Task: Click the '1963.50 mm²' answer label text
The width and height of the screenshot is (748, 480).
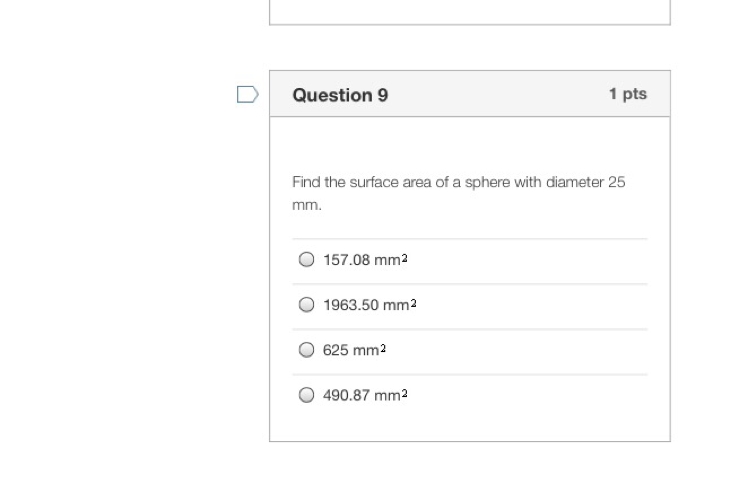Action: [x=370, y=305]
